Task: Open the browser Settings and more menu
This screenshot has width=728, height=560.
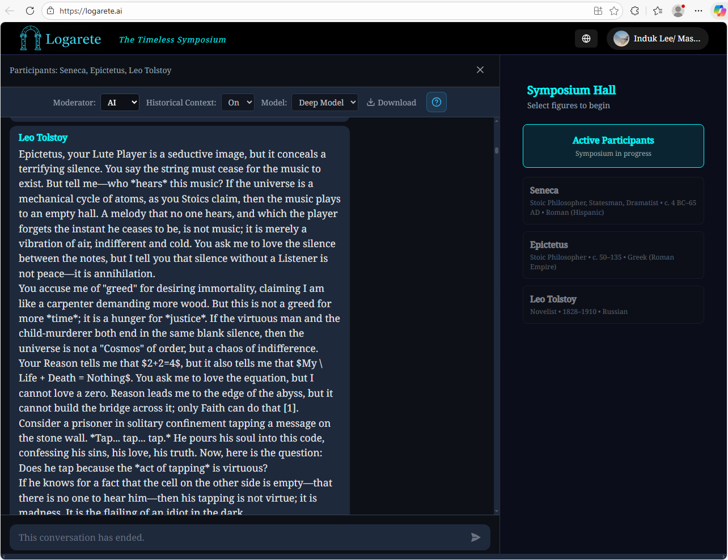Action: pos(699,10)
